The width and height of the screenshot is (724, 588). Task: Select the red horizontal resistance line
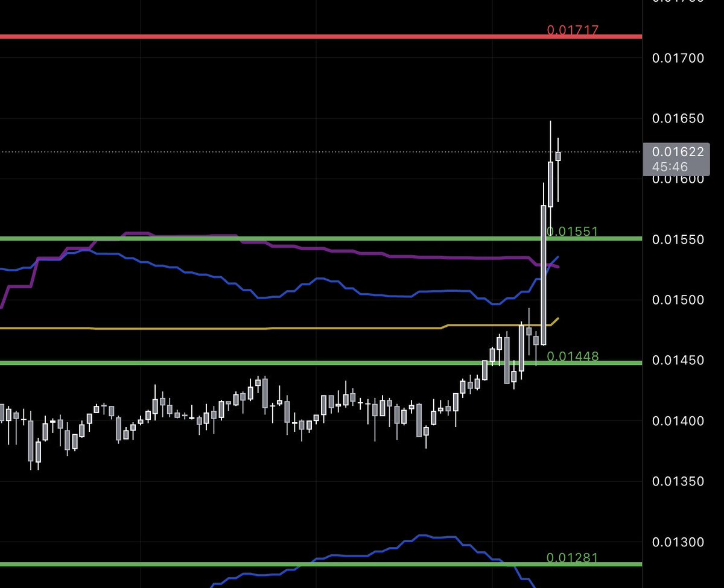[321, 37]
